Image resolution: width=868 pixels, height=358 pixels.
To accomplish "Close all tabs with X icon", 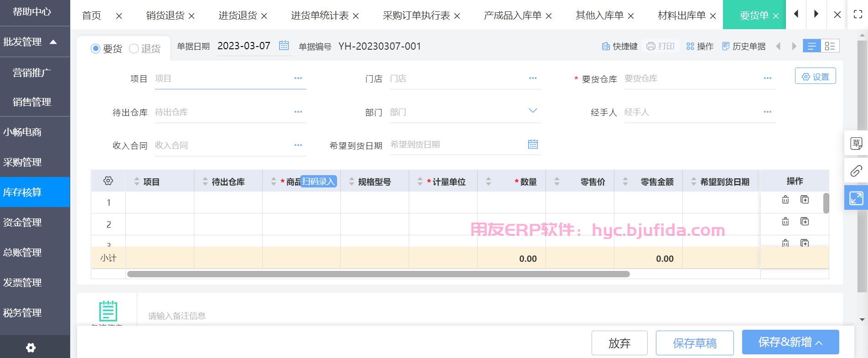I will (x=837, y=15).
